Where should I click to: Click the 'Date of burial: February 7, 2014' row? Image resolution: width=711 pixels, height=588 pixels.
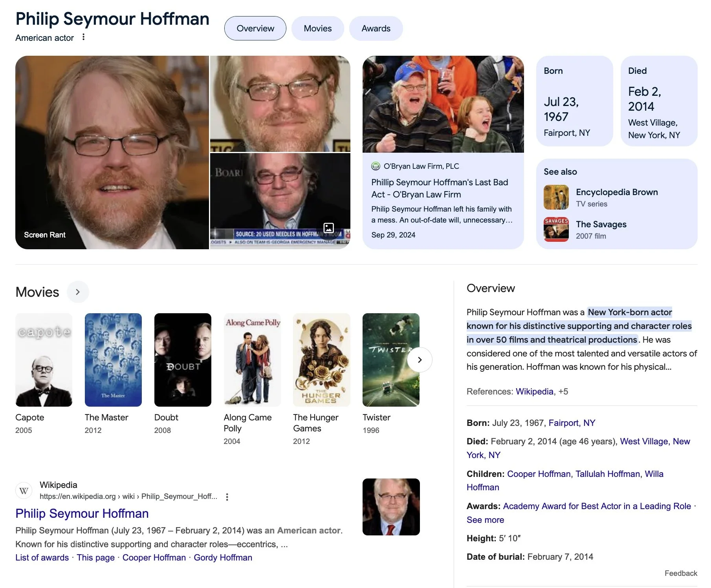pos(530,557)
